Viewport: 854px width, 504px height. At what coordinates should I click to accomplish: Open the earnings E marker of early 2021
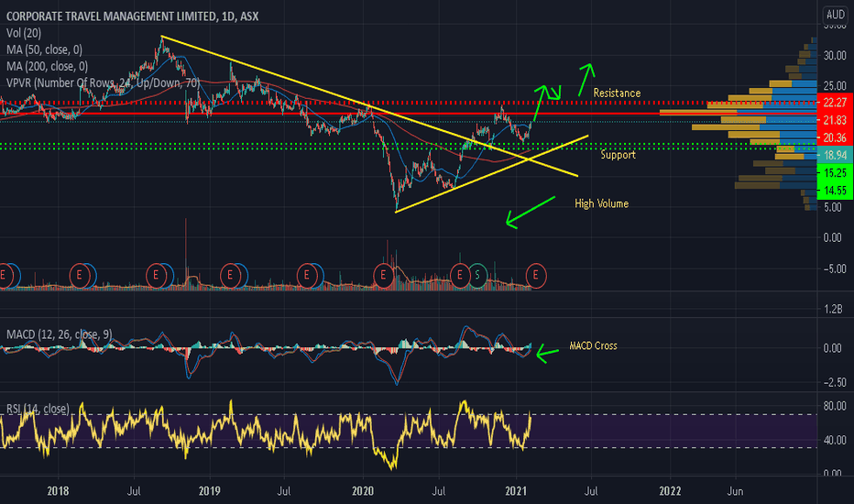536,275
